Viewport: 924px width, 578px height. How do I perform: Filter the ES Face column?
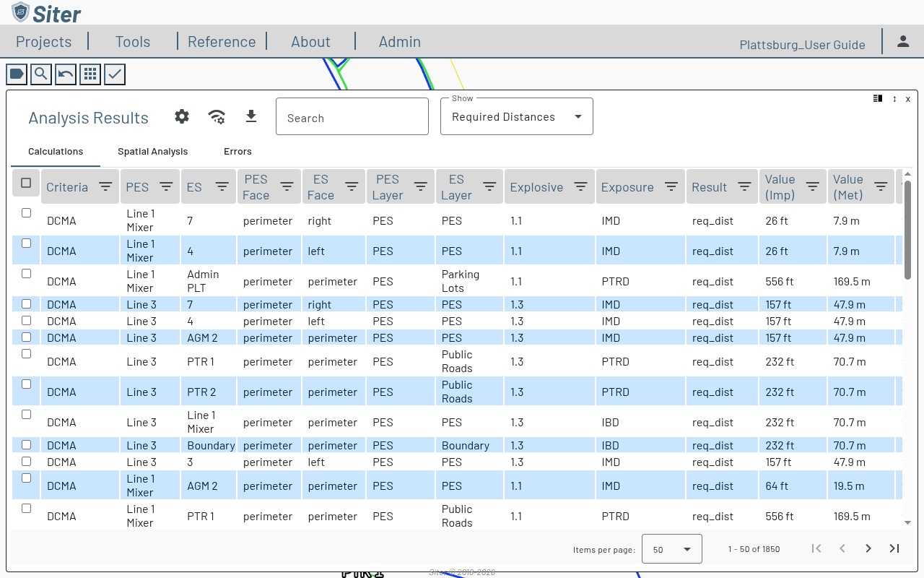tap(352, 186)
